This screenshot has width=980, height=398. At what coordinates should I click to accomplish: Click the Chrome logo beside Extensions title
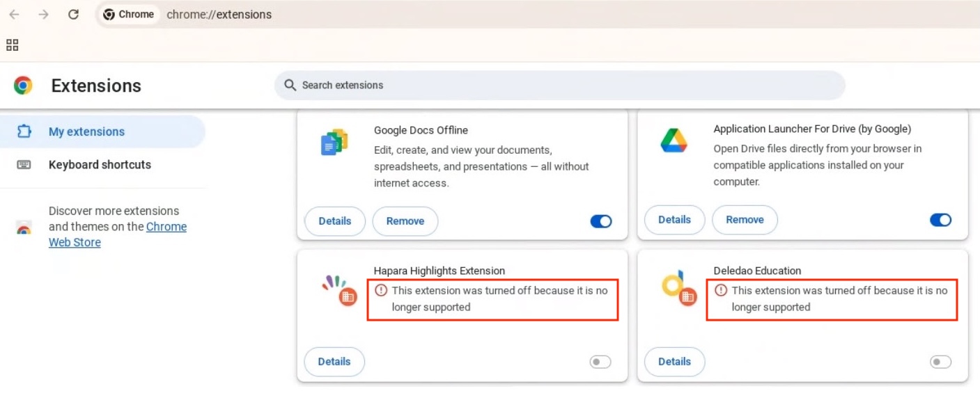23,86
